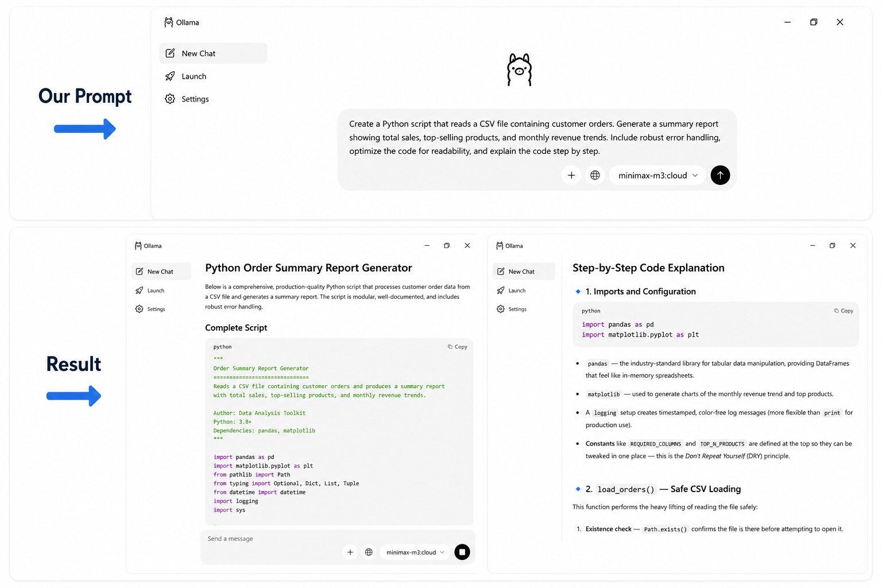Image resolution: width=882 pixels, height=588 pixels.
Task: Close the top Ollama window
Action: [840, 22]
